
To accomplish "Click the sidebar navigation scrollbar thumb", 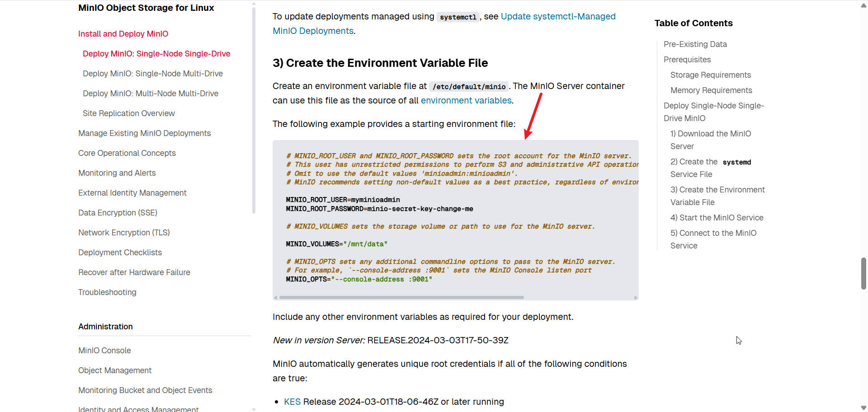I will coord(254,110).
